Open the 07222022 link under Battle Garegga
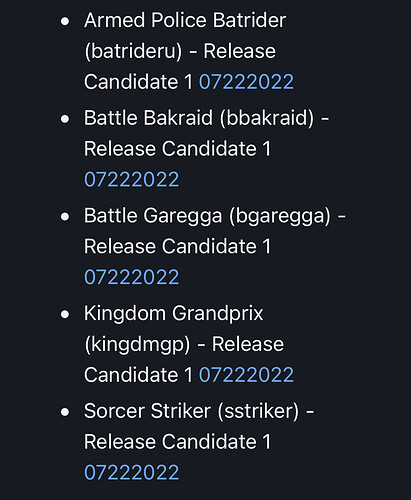Viewport: 411px width, 500px height. pos(131,277)
